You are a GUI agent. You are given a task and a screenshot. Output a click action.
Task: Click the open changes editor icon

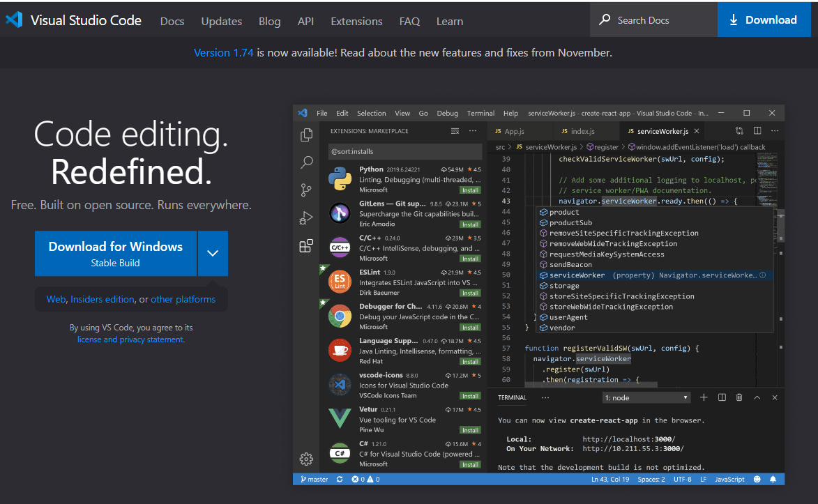739,131
